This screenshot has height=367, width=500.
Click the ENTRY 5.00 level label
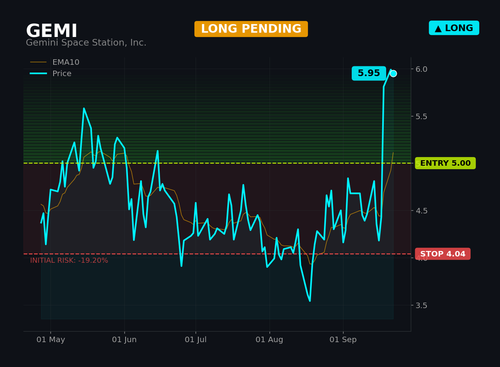coord(445,163)
